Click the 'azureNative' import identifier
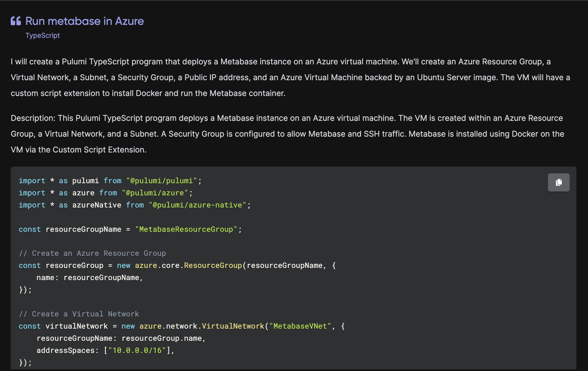The width and height of the screenshot is (588, 371). (97, 205)
